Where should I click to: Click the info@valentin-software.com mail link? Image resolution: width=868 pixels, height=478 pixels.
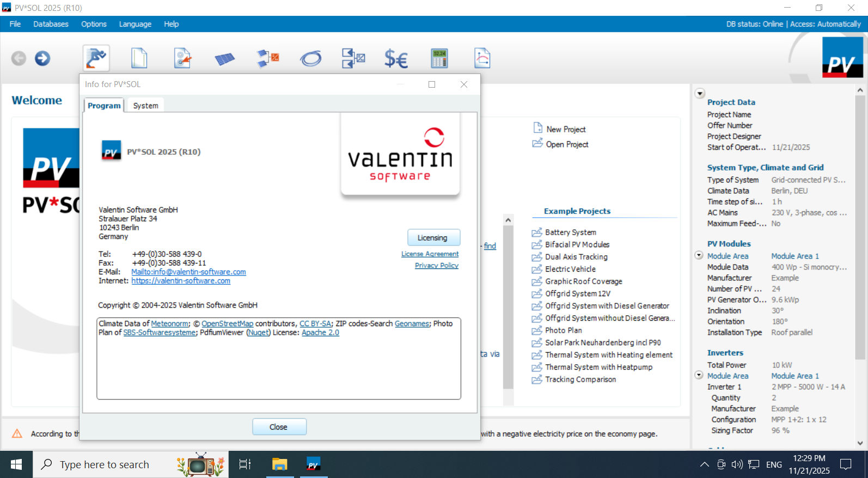coord(188,272)
